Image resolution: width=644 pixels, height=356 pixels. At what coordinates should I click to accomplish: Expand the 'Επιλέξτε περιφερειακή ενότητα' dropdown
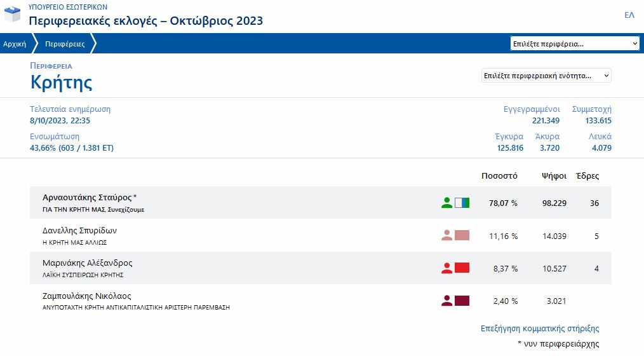pos(546,76)
